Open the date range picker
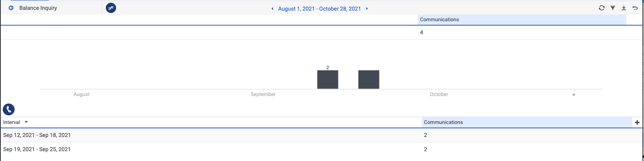 (x=319, y=9)
